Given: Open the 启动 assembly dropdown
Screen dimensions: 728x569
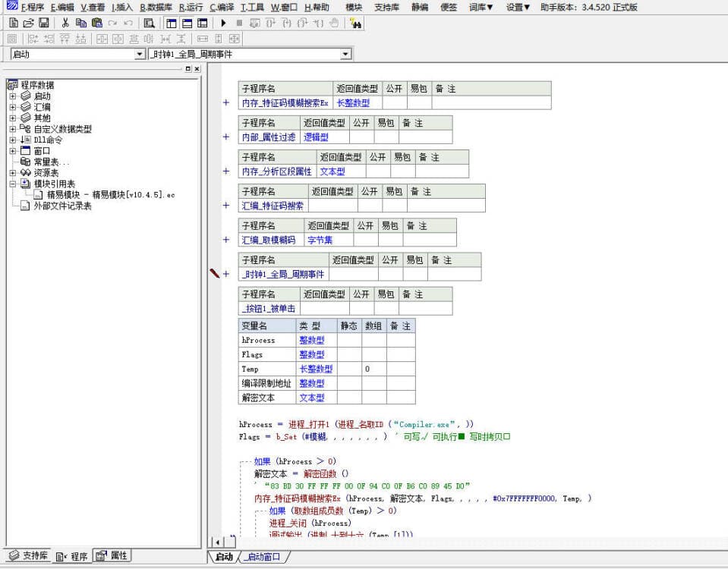Looking at the screenshot, I should point(140,54).
